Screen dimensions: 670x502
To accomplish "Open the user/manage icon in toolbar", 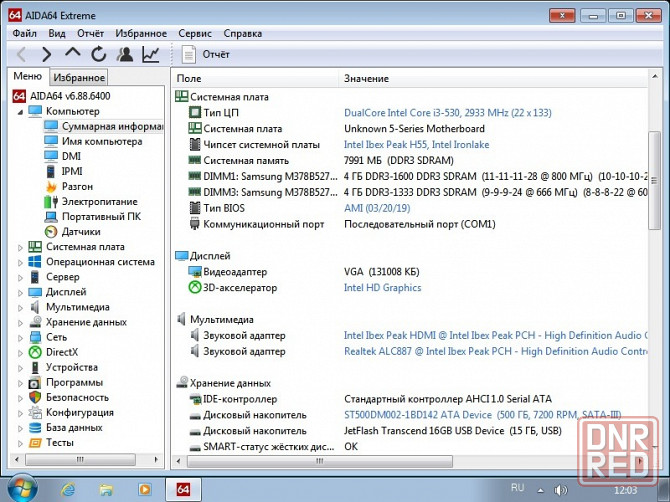I will [125, 54].
